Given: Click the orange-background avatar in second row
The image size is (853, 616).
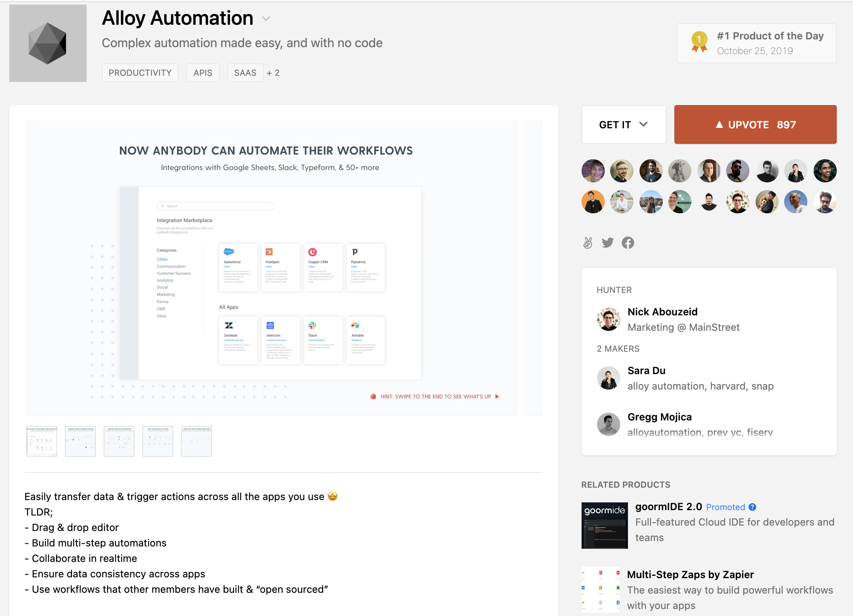Looking at the screenshot, I should click(x=593, y=202).
